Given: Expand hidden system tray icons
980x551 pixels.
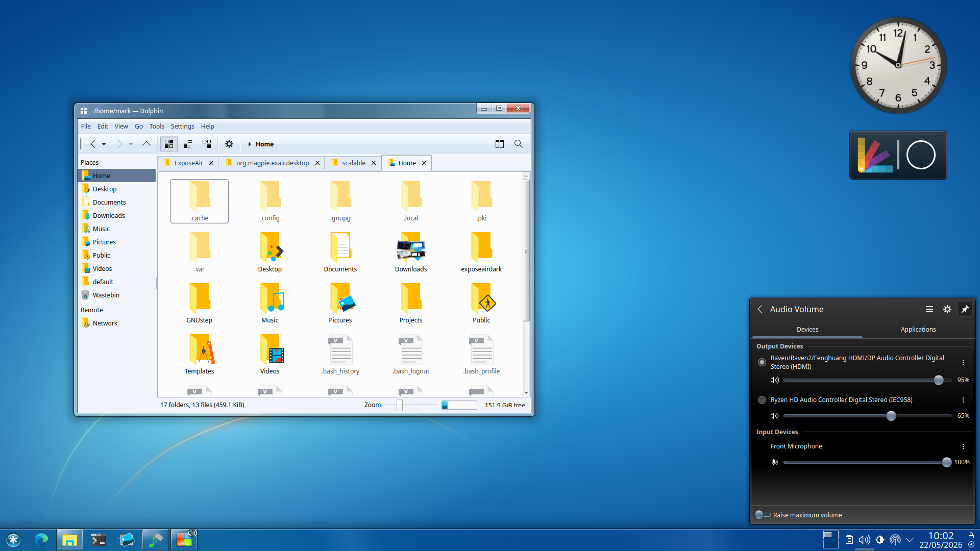Looking at the screenshot, I should click(x=910, y=540).
